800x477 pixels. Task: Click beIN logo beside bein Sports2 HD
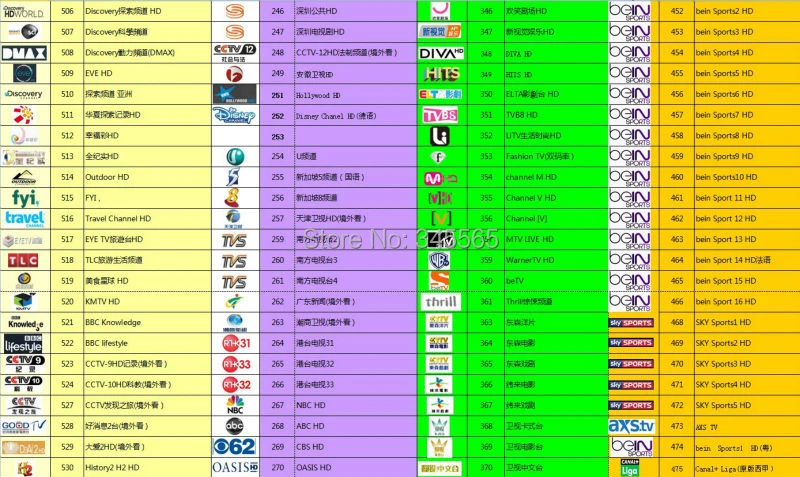[630, 11]
